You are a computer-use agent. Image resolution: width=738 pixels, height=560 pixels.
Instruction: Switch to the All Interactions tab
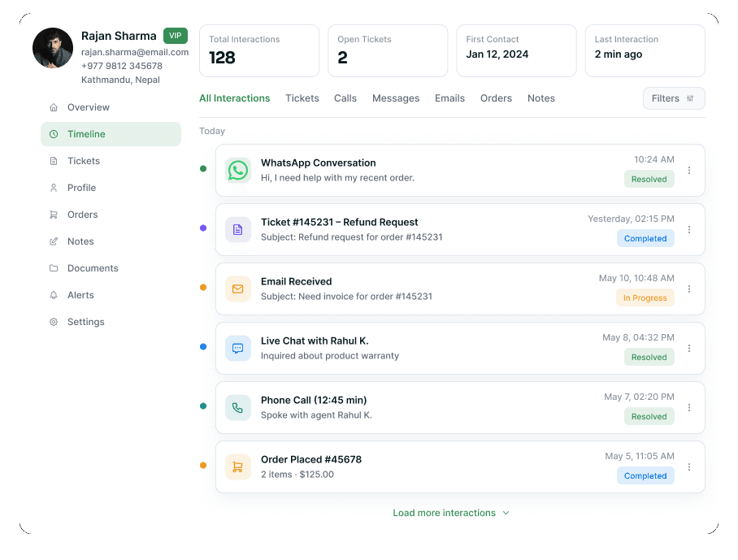point(234,98)
